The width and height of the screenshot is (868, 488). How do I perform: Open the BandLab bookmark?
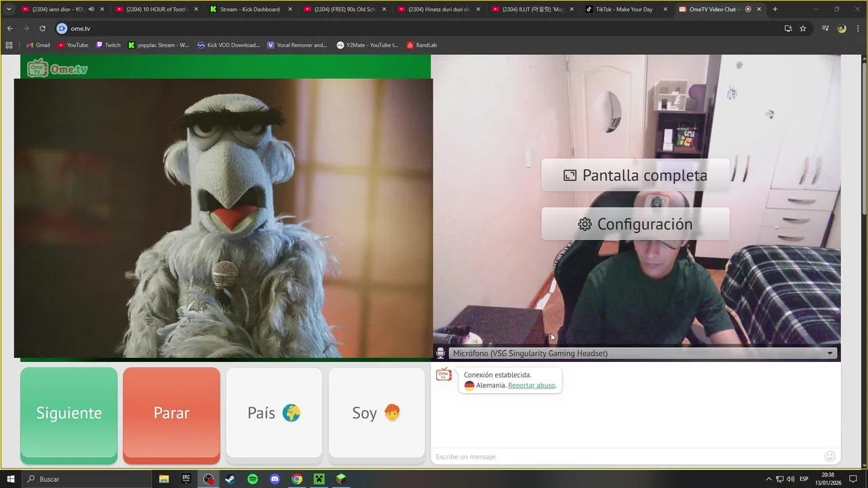click(x=421, y=45)
